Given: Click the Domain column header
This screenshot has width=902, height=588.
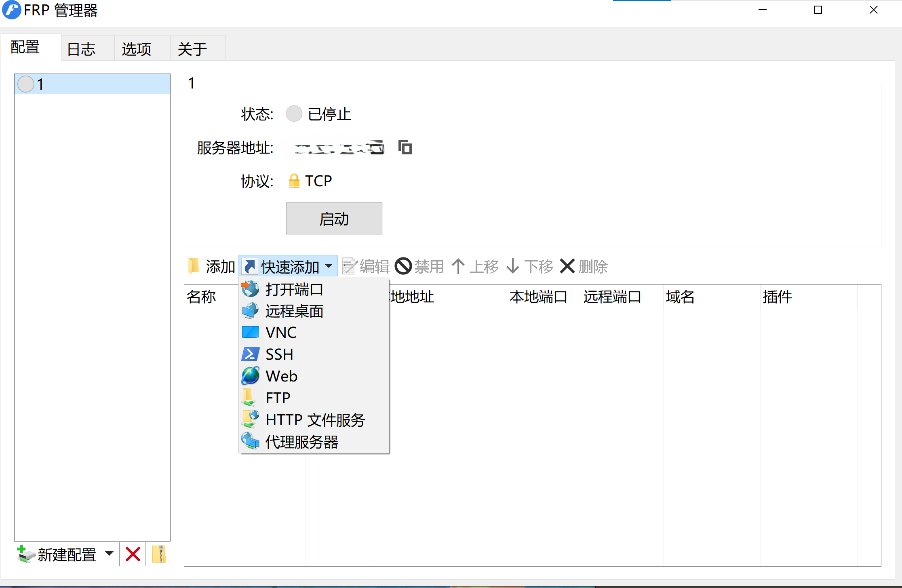Looking at the screenshot, I should 680,297.
